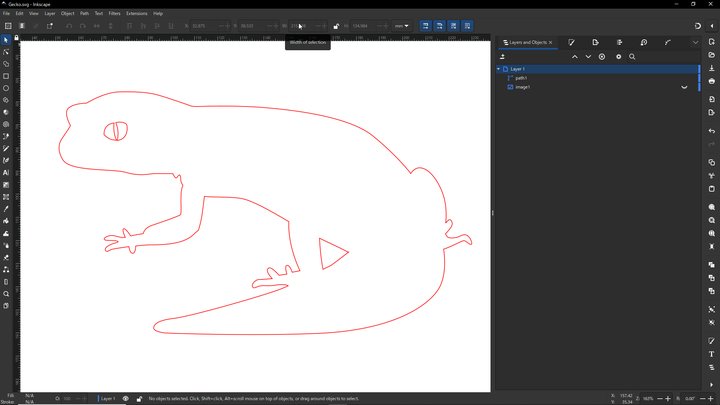Click Select All objects toolbar icon
The height and width of the screenshot is (405, 720).
8,26
